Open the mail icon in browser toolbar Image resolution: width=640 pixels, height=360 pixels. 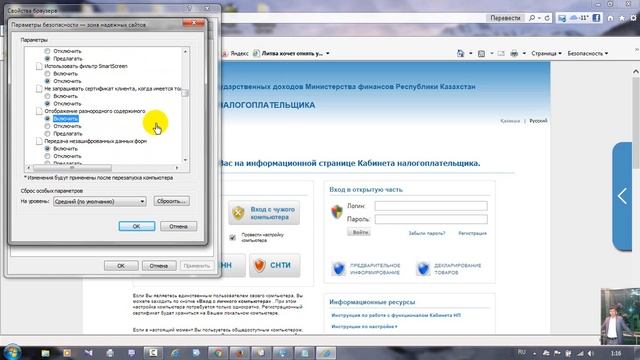pos(562,18)
